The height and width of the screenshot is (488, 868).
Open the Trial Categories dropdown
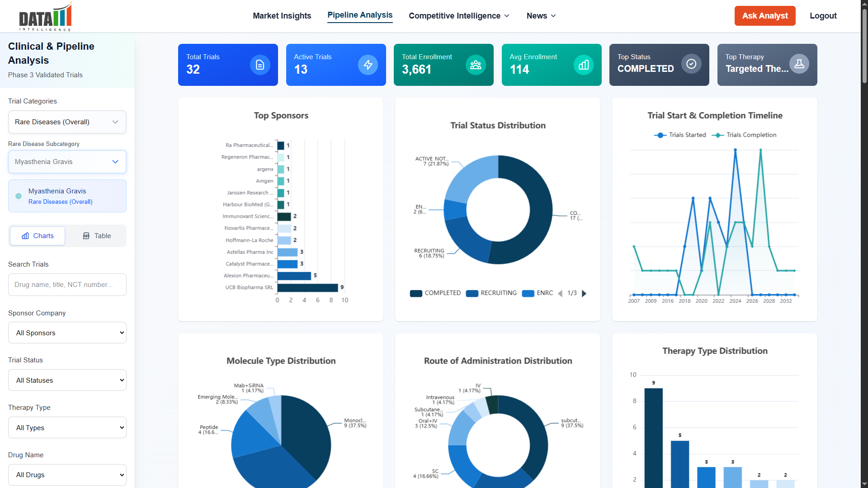[x=67, y=122]
